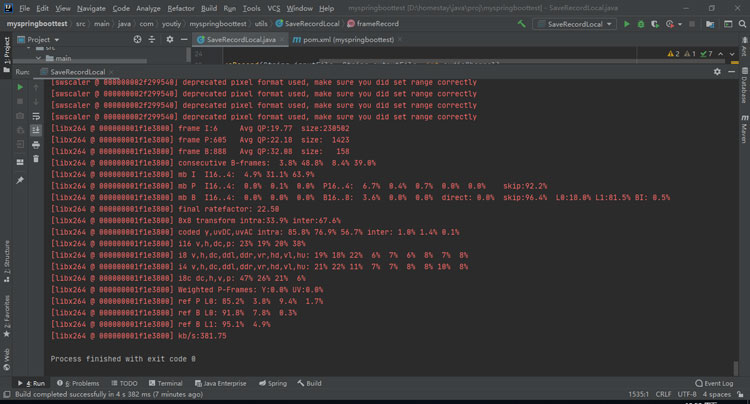Open the Navigate menu
This screenshot has height=404, width=750.
click(91, 8)
